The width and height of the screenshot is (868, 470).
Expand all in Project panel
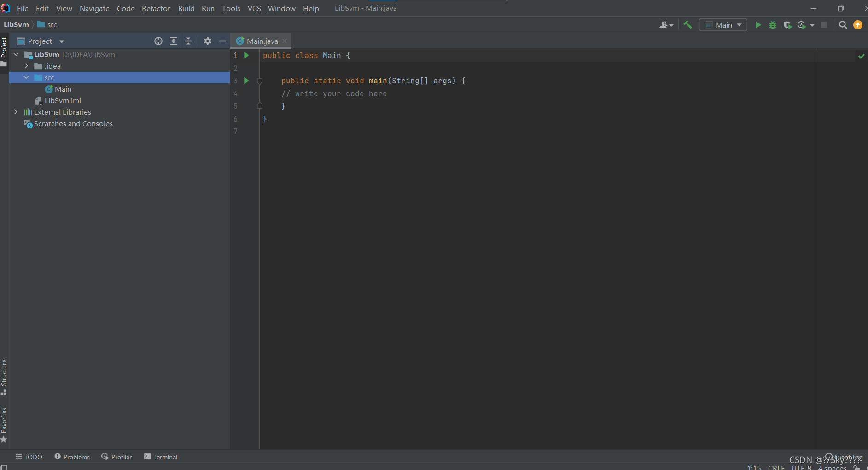(x=174, y=41)
